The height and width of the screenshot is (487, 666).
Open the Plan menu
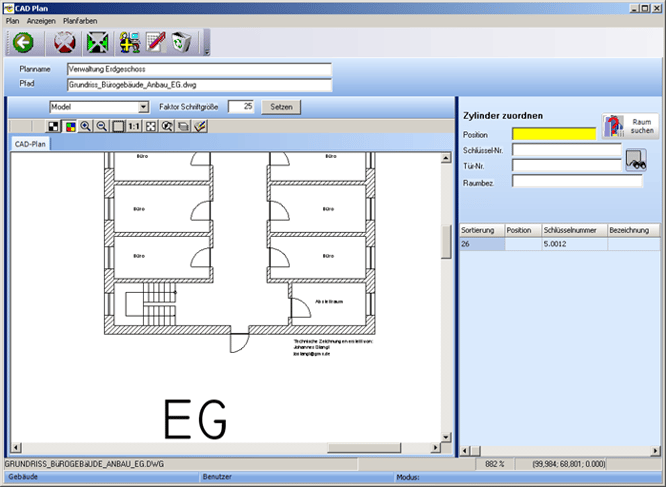(x=12, y=19)
